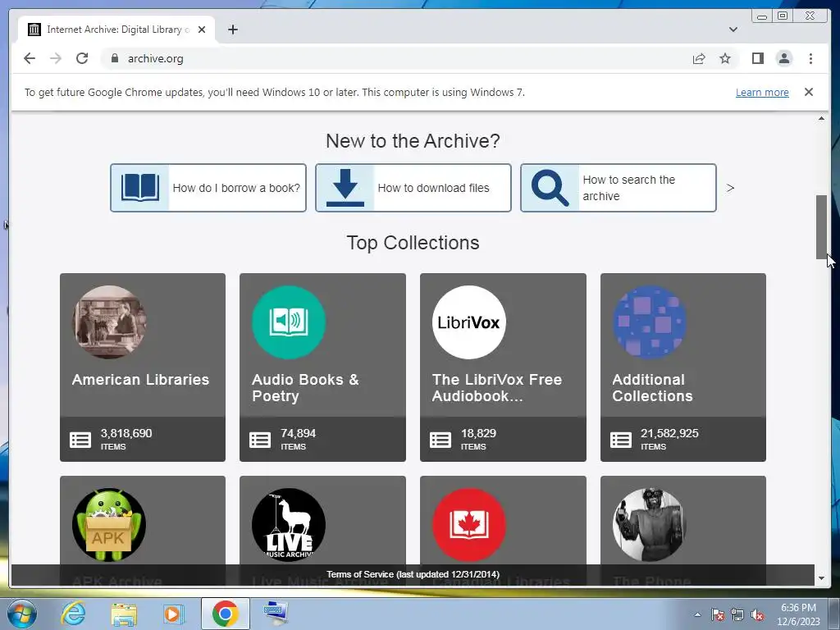Reload the archive.org page

point(82,58)
